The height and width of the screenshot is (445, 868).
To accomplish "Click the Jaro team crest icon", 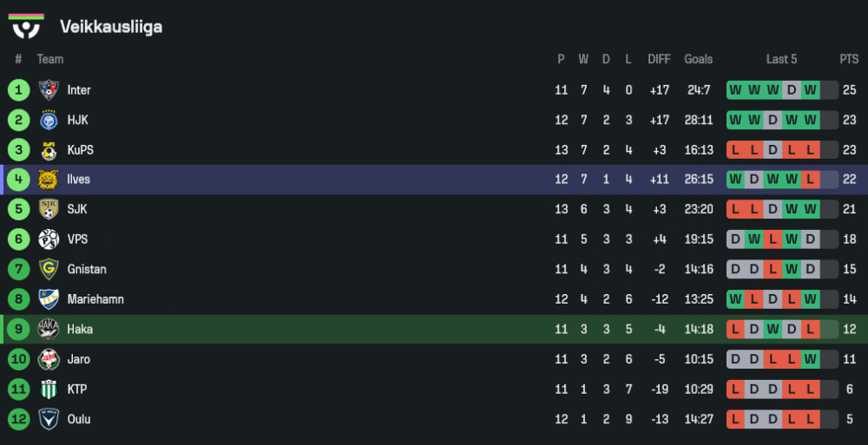I will (x=48, y=359).
